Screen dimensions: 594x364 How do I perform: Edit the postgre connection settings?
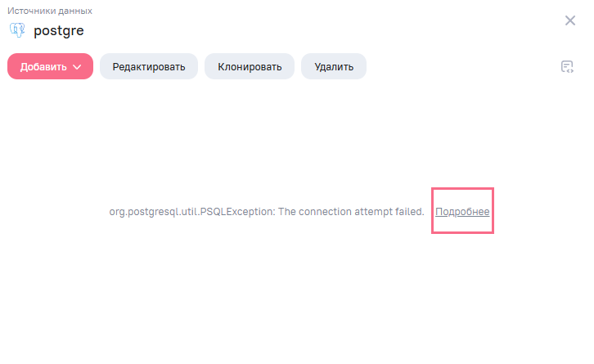[x=149, y=67]
